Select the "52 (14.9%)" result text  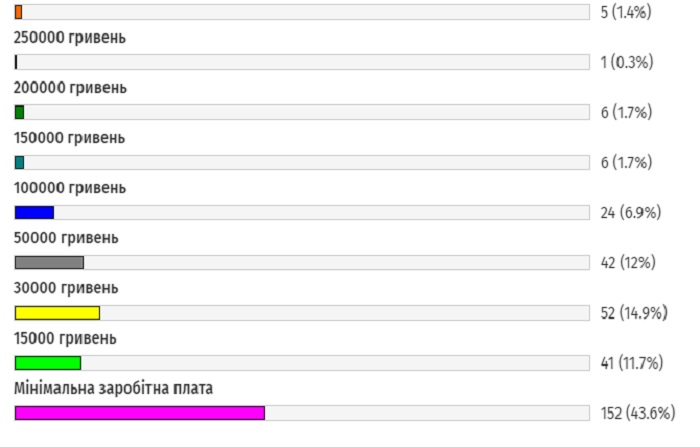pos(632,312)
